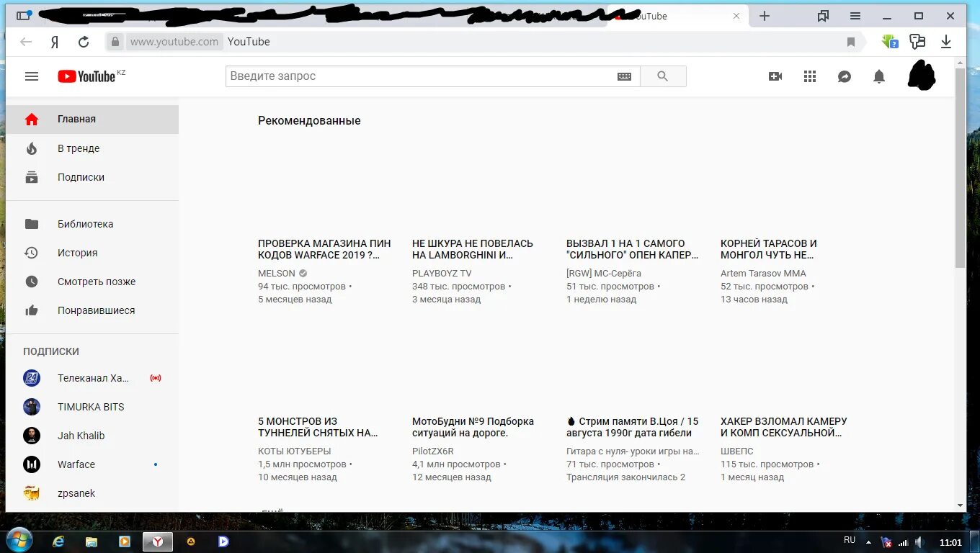Open Телеканал Ха... subscription channel
The image size is (980, 553).
(x=92, y=378)
